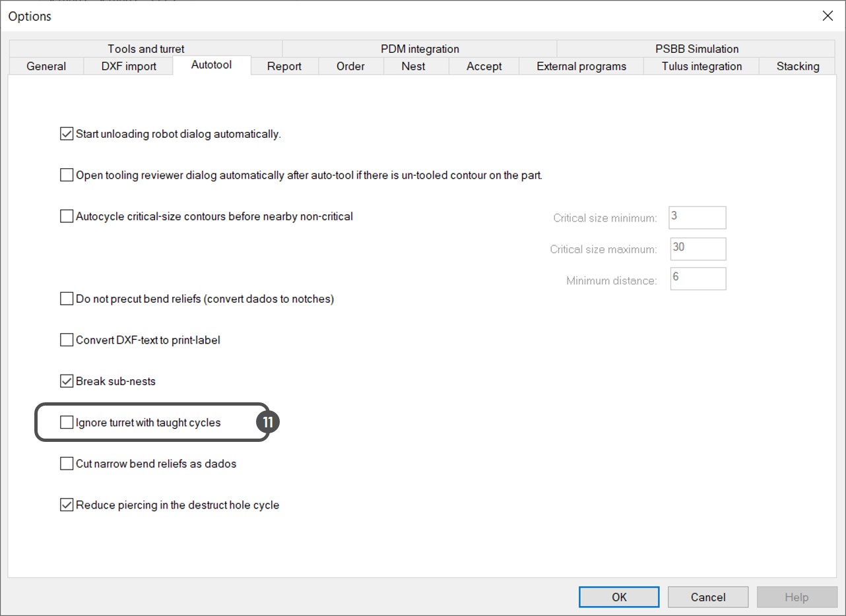Click the OK button

click(619, 597)
